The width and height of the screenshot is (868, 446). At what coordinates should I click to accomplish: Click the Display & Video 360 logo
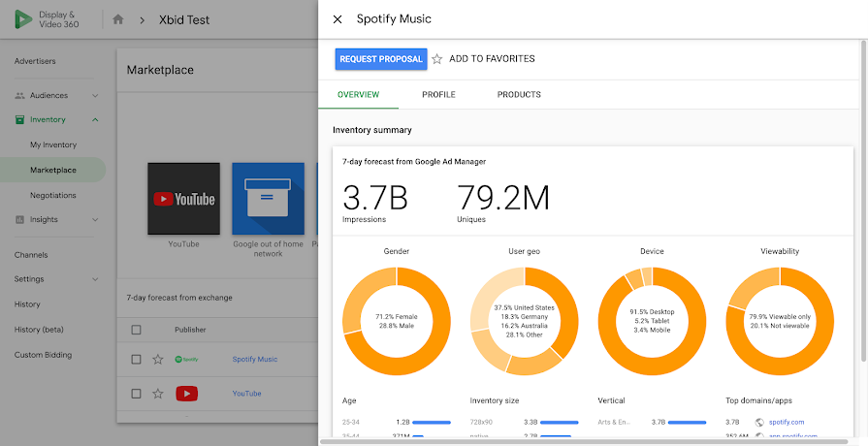(24, 18)
